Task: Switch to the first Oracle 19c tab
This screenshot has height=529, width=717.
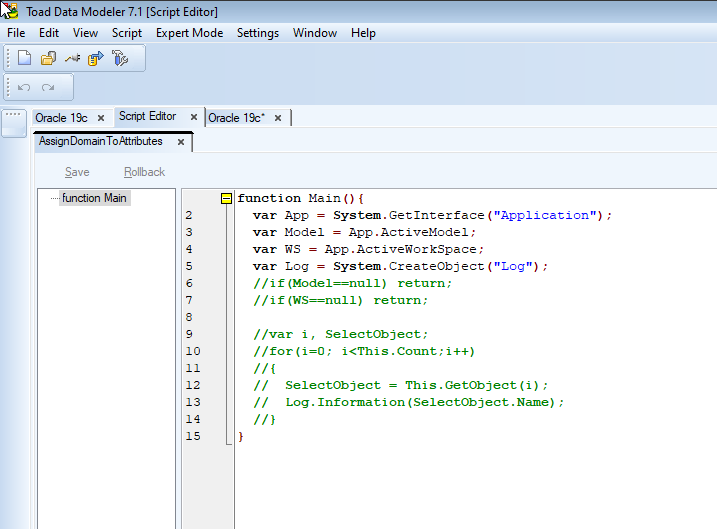Action: (61, 118)
